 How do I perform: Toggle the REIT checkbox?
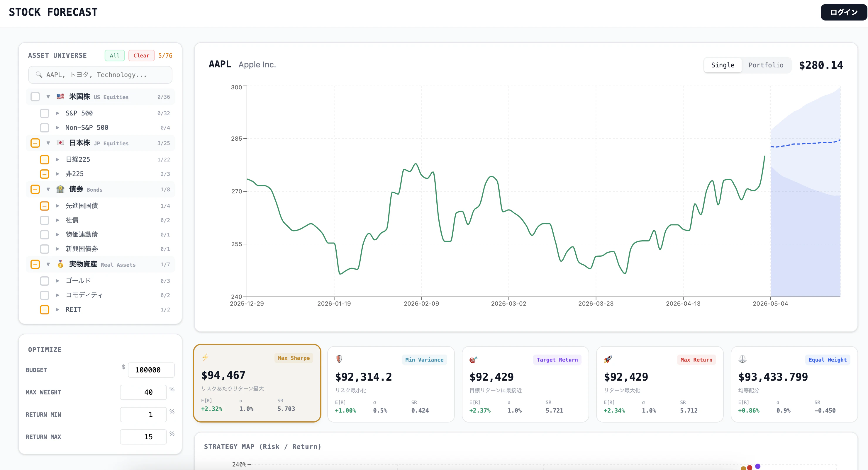tap(45, 309)
